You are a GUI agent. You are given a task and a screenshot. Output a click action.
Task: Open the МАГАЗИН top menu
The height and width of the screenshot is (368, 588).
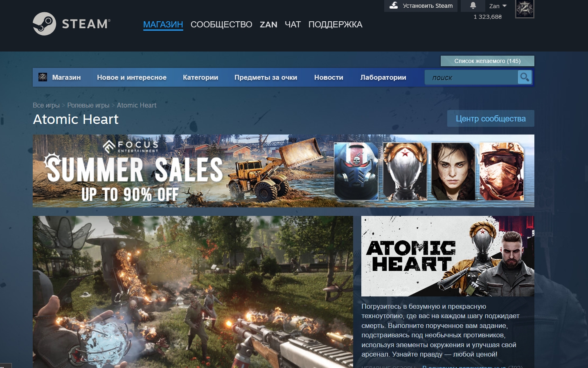[x=163, y=25]
